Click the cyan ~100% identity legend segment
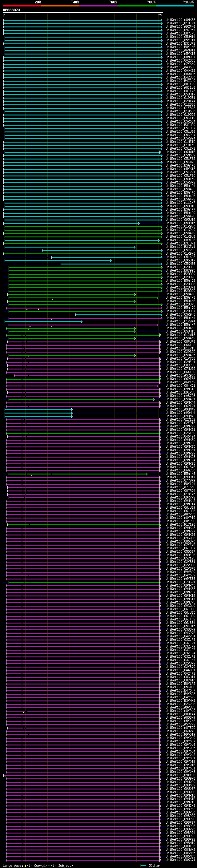The width and height of the screenshot is (197, 868). [175, 6]
